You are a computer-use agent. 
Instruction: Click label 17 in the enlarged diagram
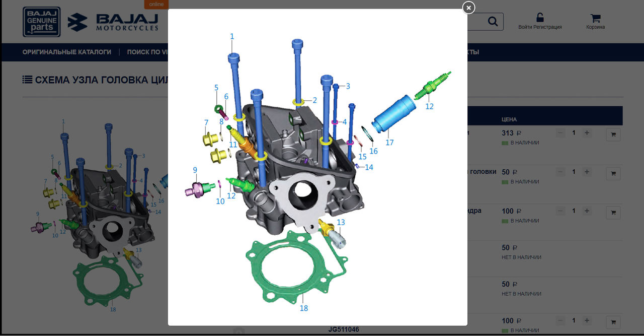(389, 143)
